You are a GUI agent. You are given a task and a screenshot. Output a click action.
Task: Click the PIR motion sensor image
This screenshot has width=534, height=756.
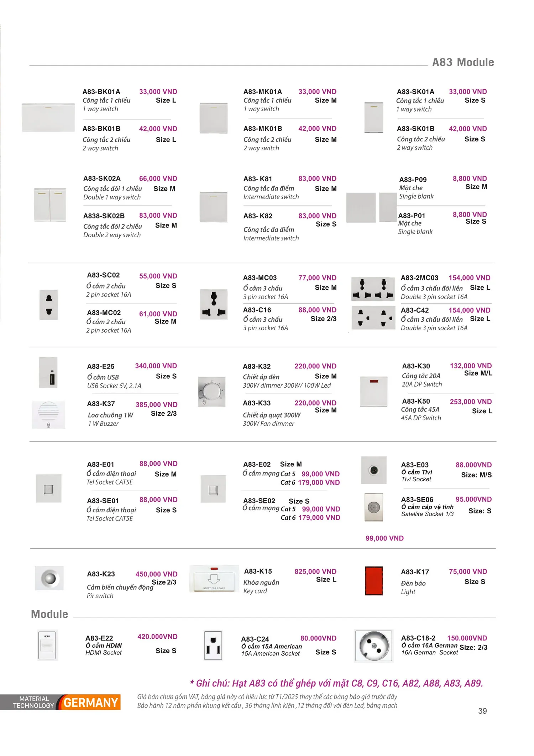click(x=49, y=578)
